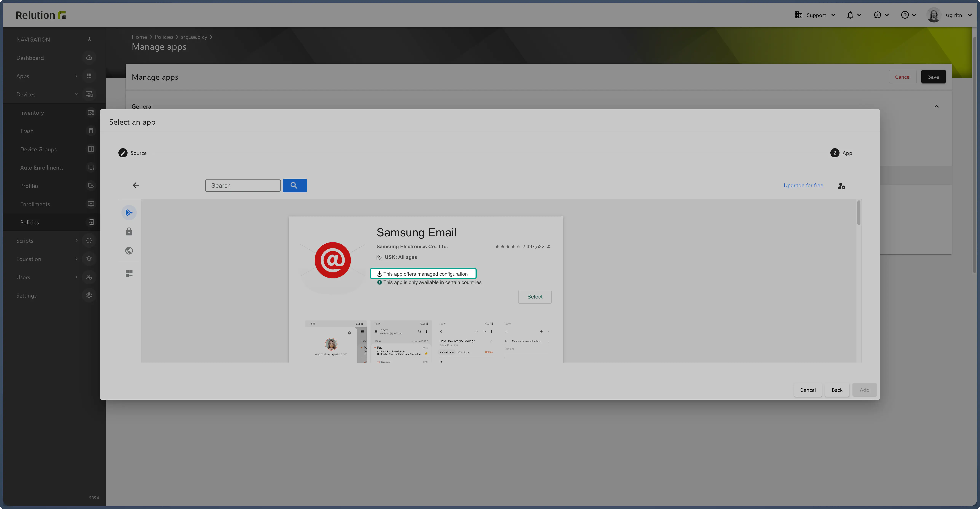This screenshot has height=509, width=980.
Task: Click the notifications bell icon
Action: (x=850, y=15)
